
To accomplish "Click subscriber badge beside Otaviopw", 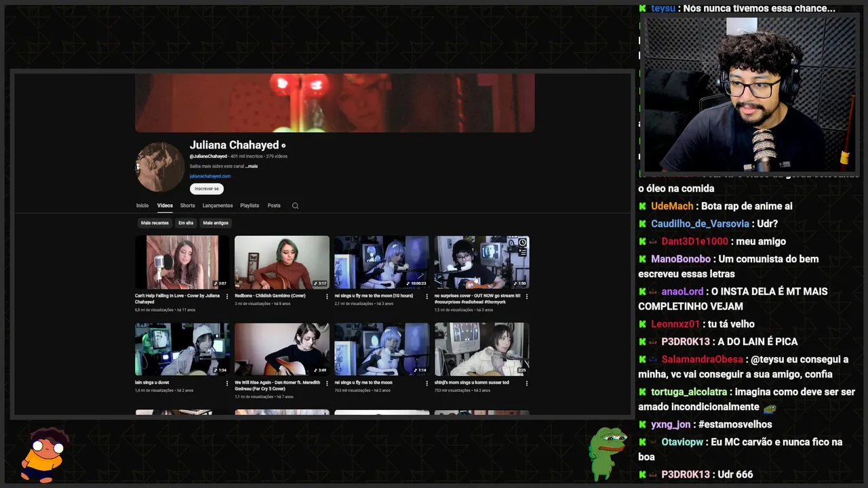I will [x=654, y=442].
